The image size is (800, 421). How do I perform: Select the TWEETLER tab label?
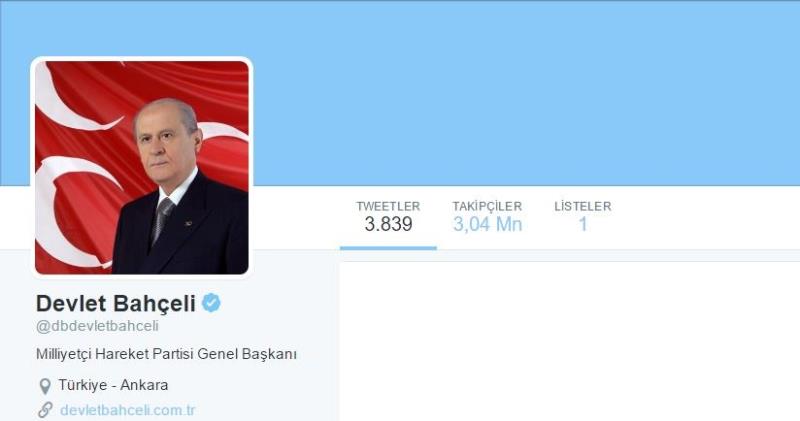pos(388,206)
